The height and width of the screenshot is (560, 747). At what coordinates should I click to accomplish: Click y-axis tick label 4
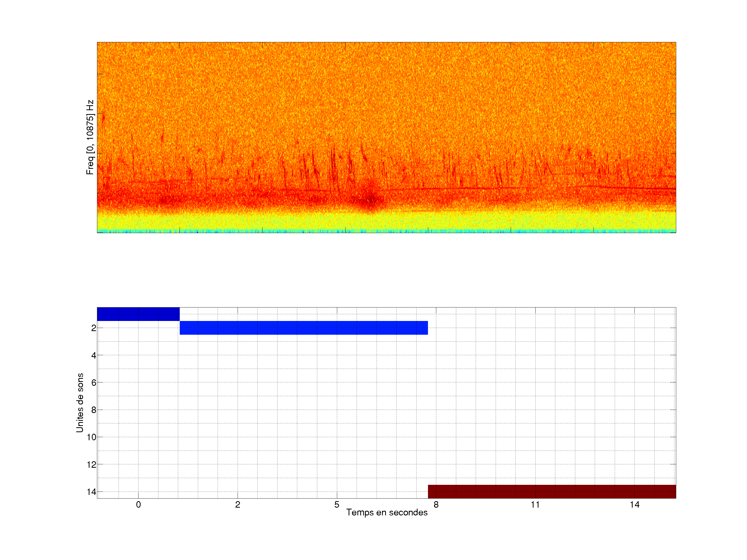coord(94,355)
